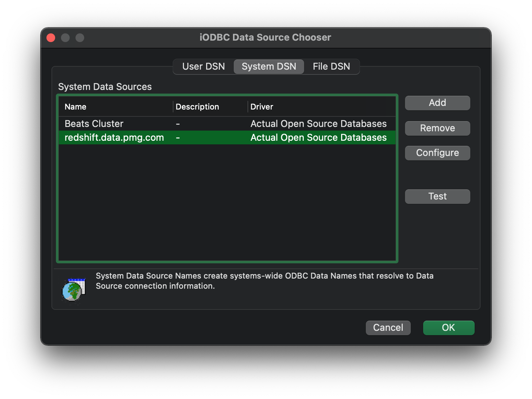Click the Add button
Viewport: 532px width, 399px height.
437,103
